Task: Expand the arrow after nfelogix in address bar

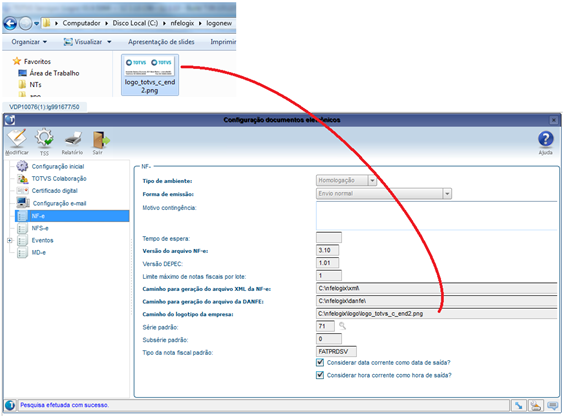Action: coord(200,23)
